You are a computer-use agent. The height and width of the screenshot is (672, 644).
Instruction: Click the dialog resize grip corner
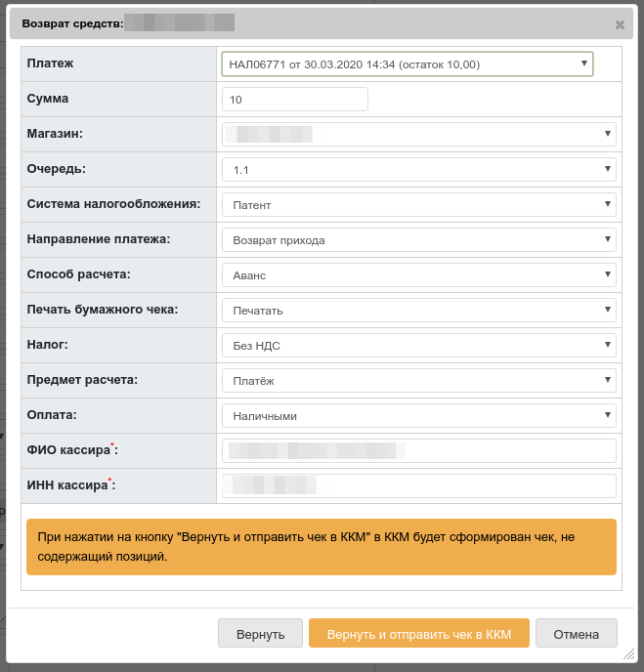(x=629, y=654)
